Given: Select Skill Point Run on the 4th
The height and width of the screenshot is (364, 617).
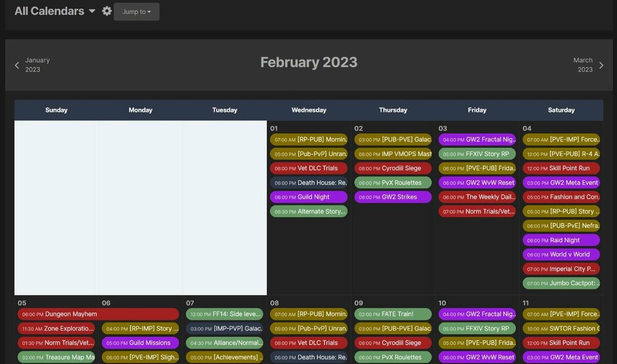Looking at the screenshot, I should (x=561, y=168).
